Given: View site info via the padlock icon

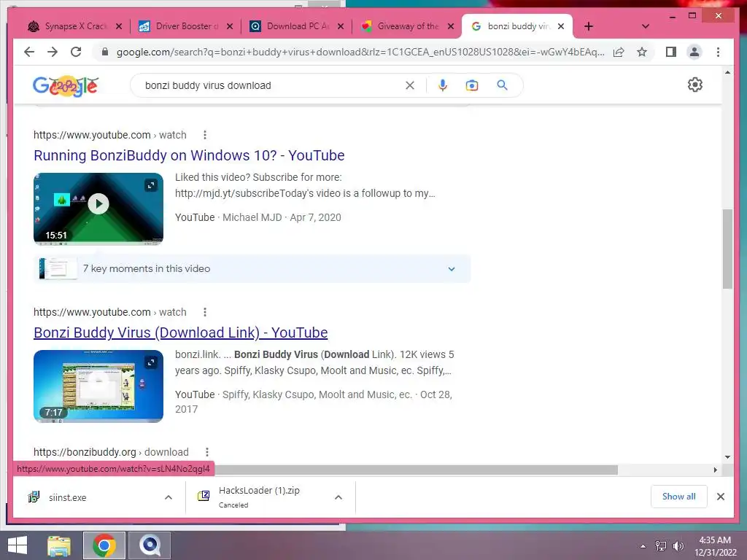Looking at the screenshot, I should tap(105, 52).
